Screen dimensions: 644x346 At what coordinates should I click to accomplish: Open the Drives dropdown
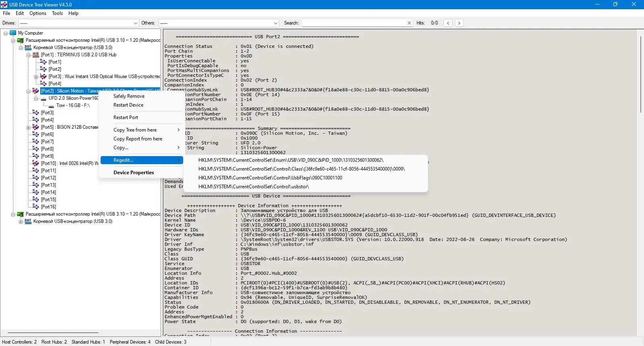78,23
